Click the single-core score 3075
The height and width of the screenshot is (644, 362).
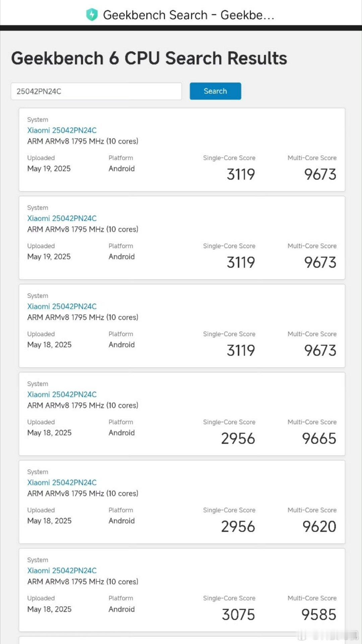tap(238, 614)
